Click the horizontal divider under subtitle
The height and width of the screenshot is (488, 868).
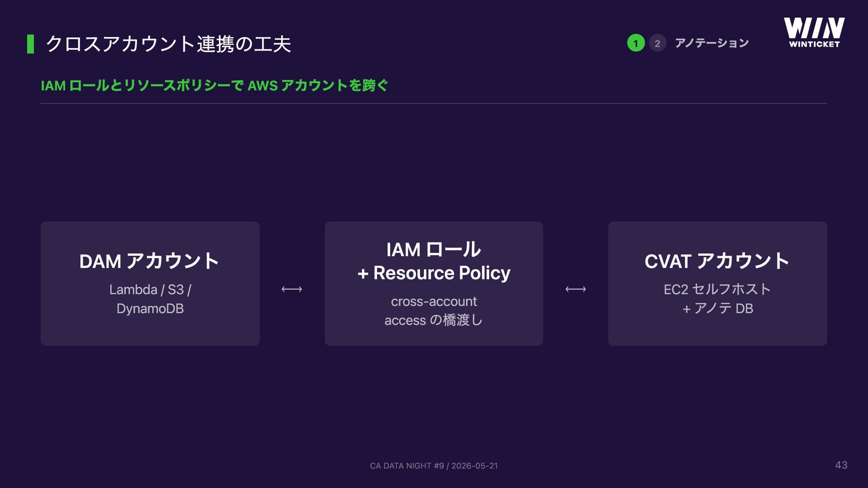click(x=434, y=103)
